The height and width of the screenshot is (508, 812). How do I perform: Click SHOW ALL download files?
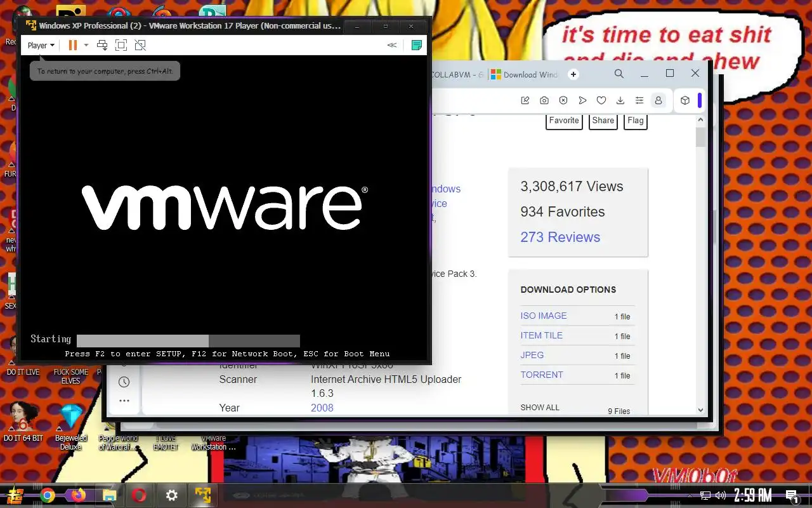(x=540, y=407)
